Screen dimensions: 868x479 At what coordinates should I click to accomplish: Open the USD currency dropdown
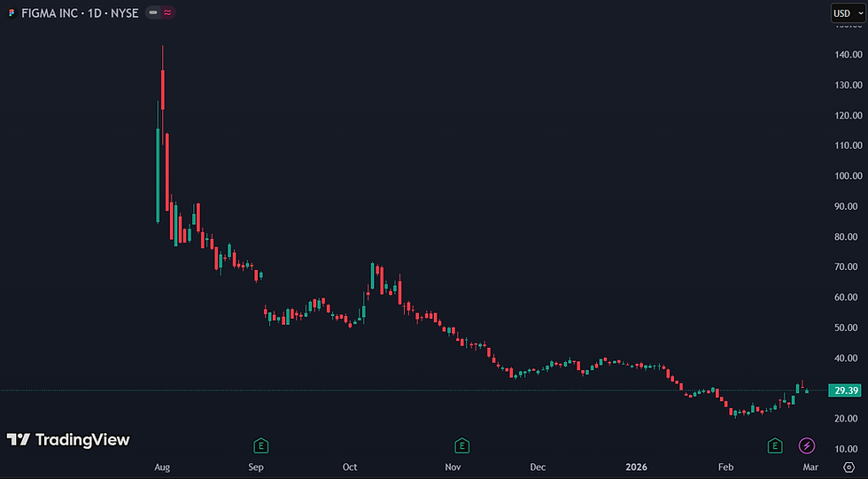(x=849, y=12)
